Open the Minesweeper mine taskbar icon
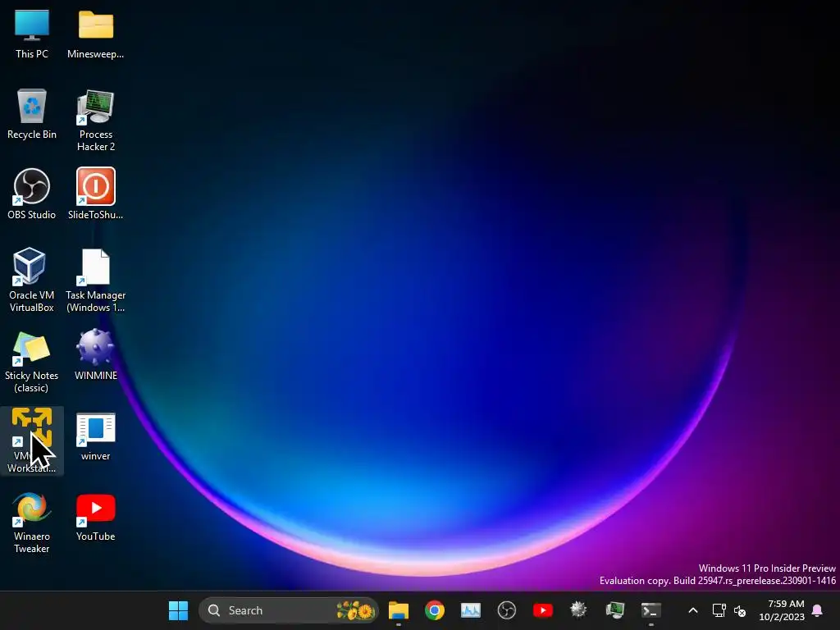Screen dimensions: 840x630 [x=578, y=610]
